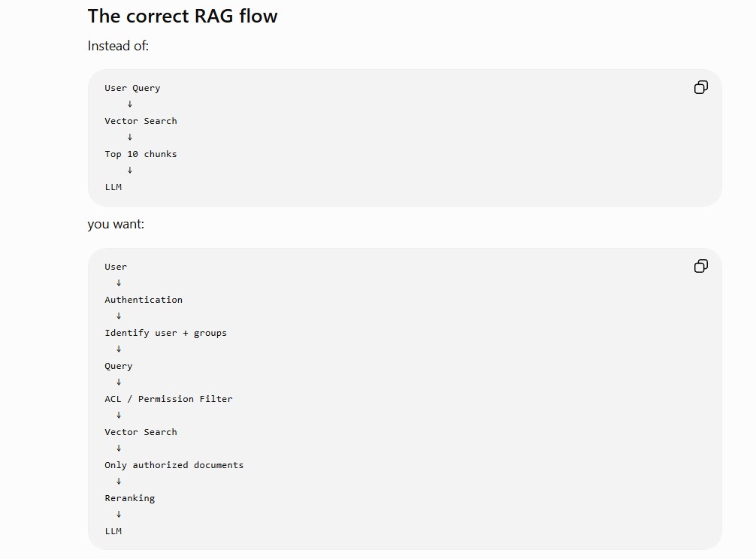Screen dimensions: 756x559
Task: Click the standalone "Query" line above ACL filter
Action: [119, 366]
